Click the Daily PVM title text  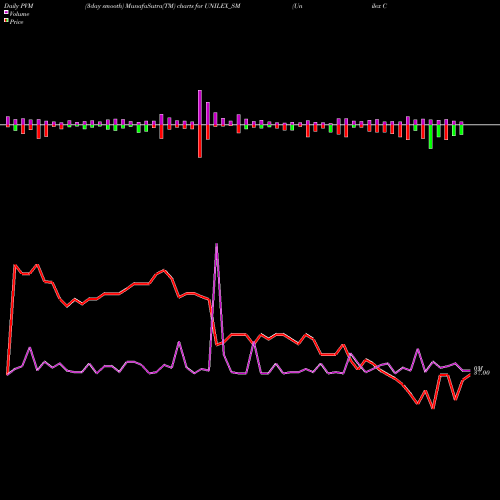pos(19,6)
